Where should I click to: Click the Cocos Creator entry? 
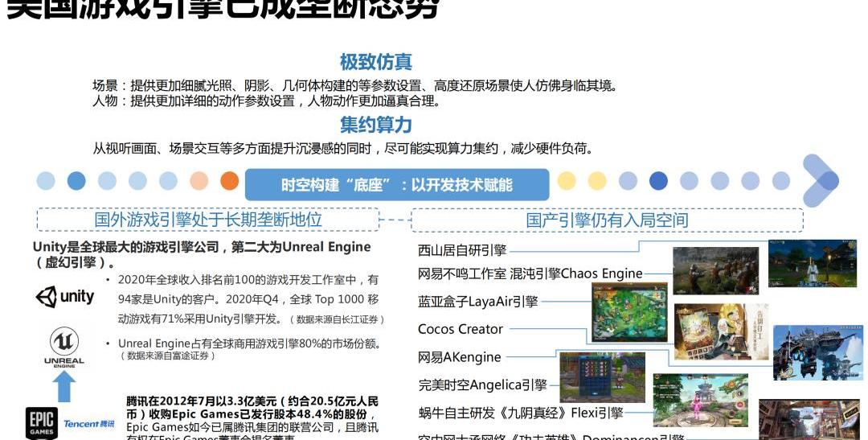tap(460, 329)
